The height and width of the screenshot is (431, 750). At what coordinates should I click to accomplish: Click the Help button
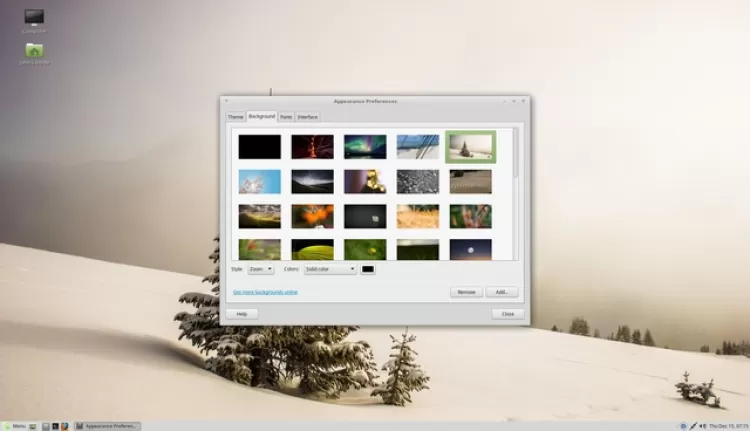coord(241,313)
